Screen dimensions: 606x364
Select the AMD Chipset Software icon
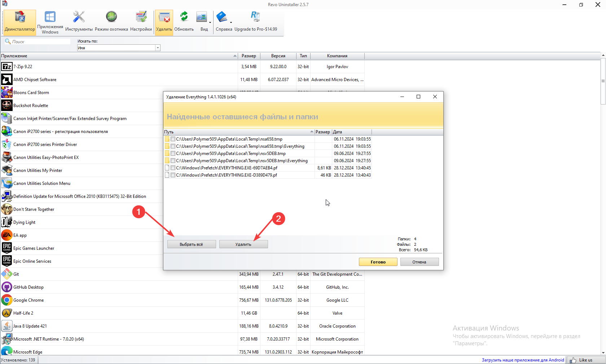(6, 80)
